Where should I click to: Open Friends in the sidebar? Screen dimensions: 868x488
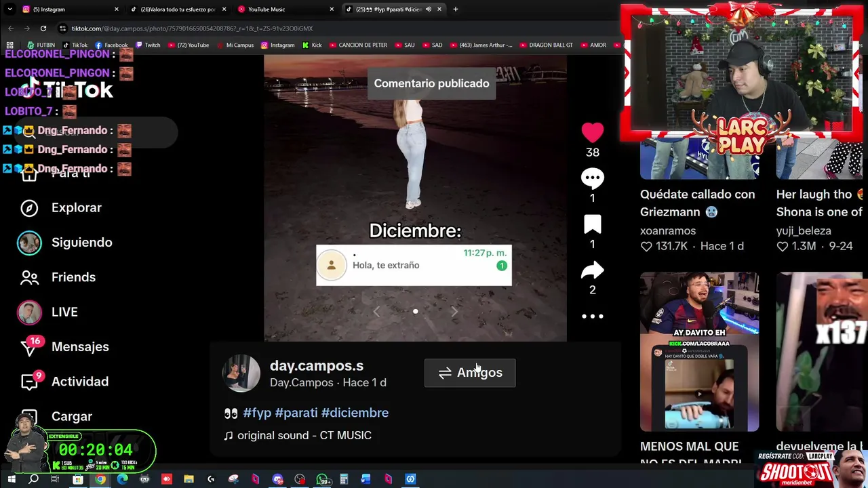coord(73,277)
